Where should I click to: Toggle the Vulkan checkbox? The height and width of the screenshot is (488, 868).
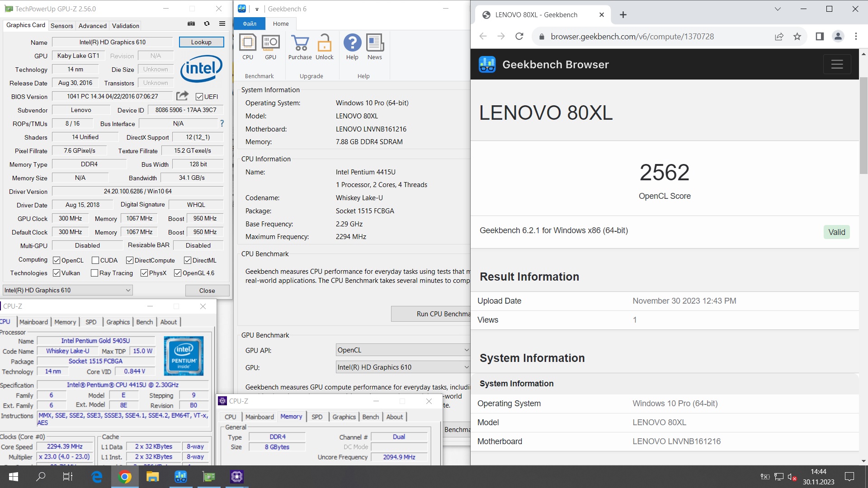(x=57, y=273)
